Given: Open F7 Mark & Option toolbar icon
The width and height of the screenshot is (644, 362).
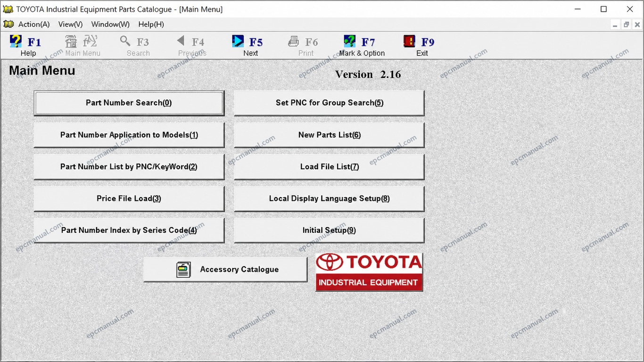Looking at the screenshot, I should click(350, 41).
